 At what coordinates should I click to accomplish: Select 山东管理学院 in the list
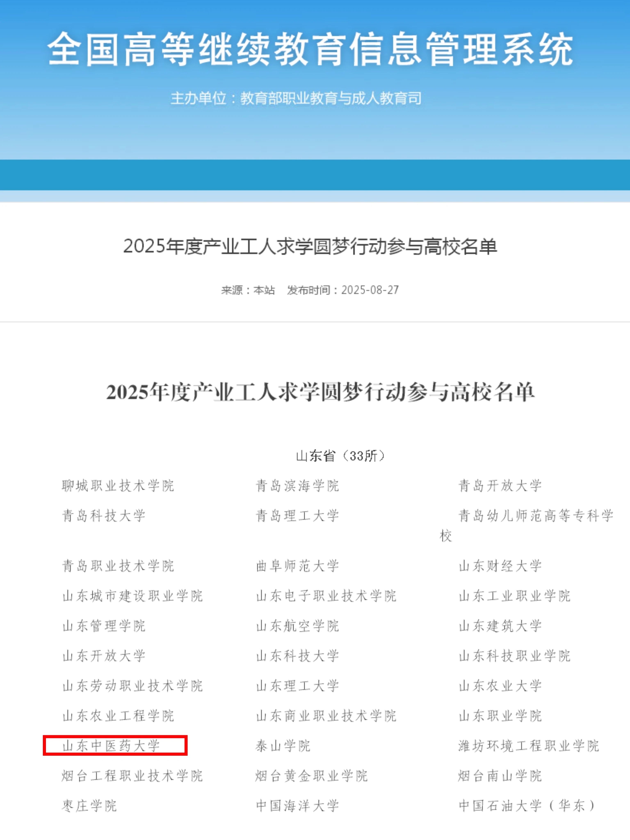(x=104, y=626)
